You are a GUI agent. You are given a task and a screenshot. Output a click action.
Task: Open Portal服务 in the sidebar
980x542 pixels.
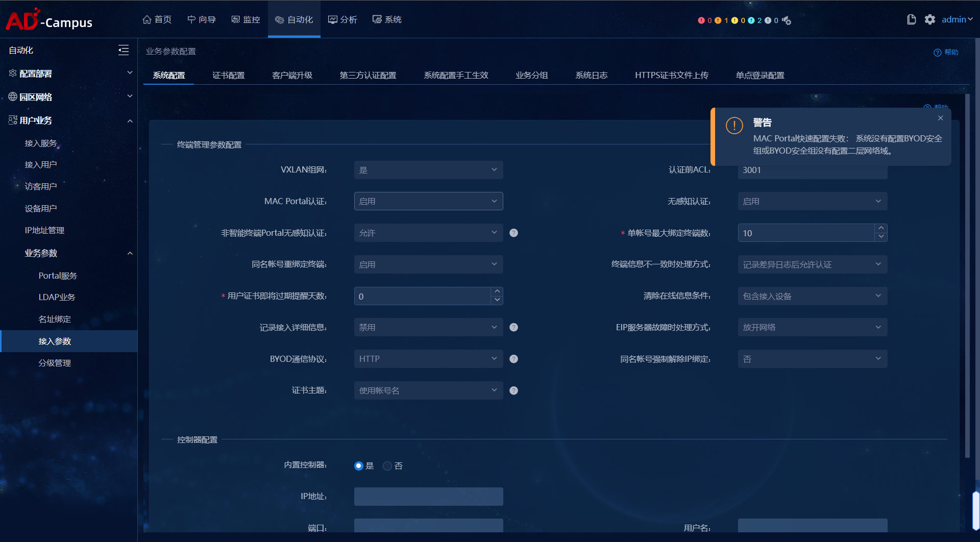point(58,276)
